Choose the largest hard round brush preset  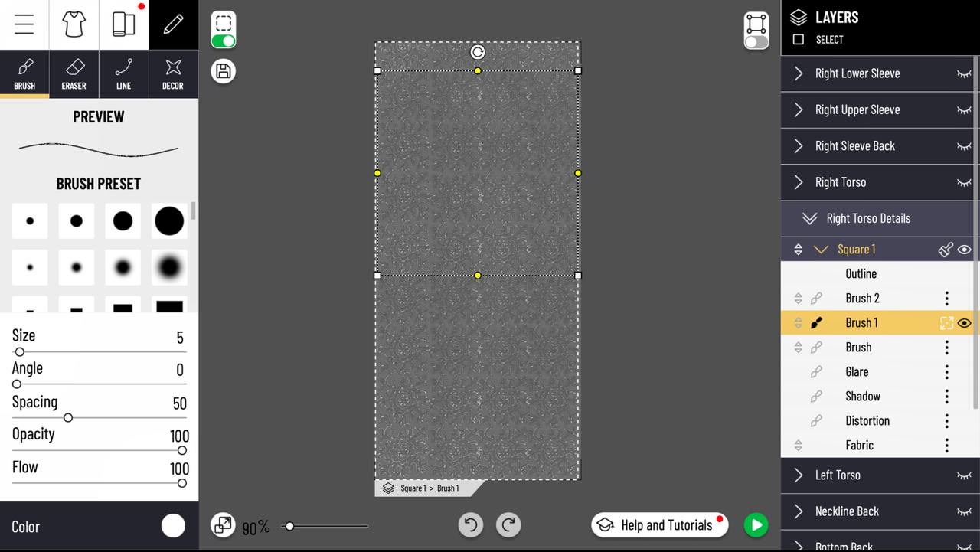pyautogui.click(x=169, y=221)
